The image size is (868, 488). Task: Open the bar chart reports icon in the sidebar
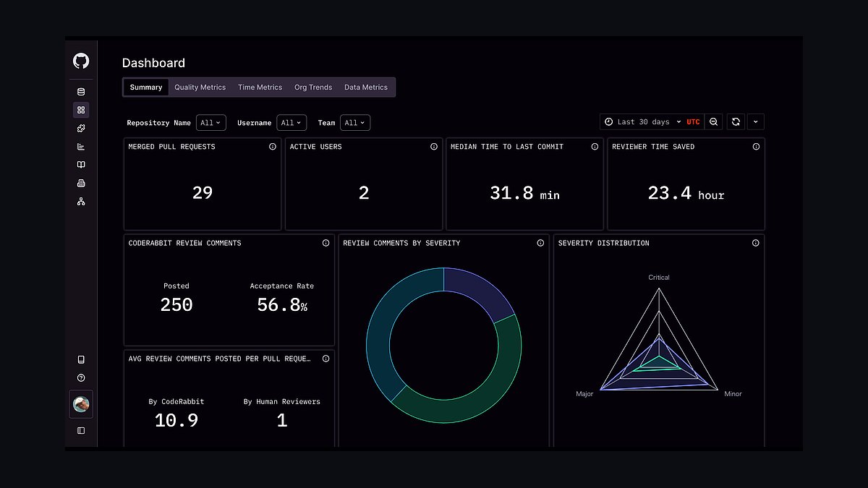point(81,147)
